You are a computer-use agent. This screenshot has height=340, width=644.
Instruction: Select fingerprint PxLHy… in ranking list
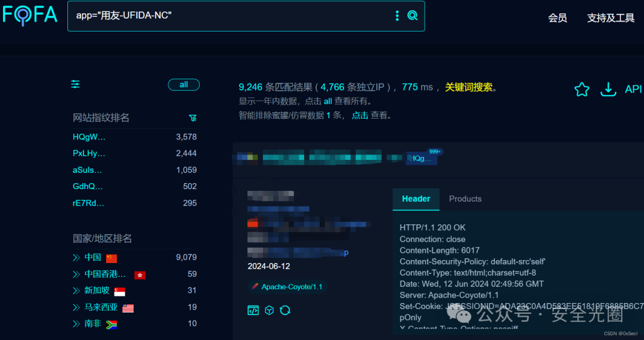pos(89,153)
